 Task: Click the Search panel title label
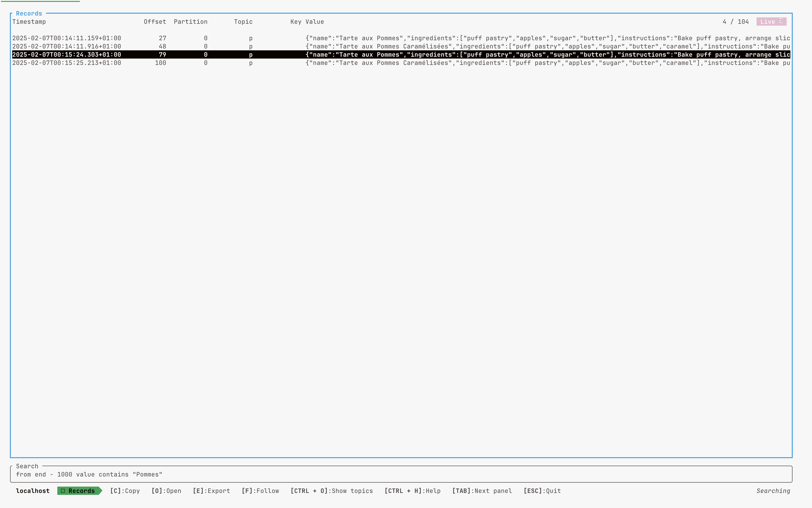(27, 466)
